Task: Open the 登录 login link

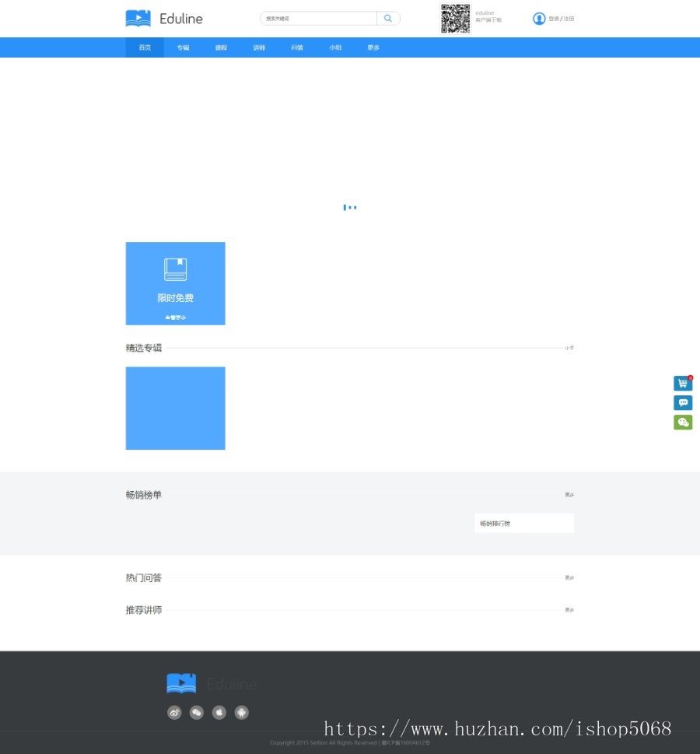Action: point(553,19)
